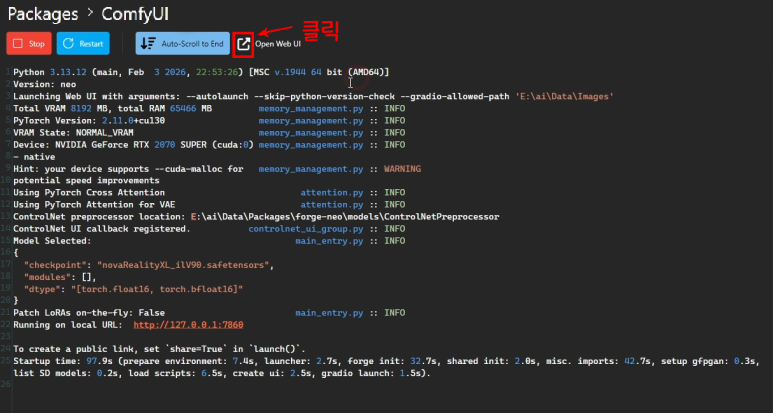The image size is (773, 413).
Task: Click the "Version: neo" log line
Action: 44,84
